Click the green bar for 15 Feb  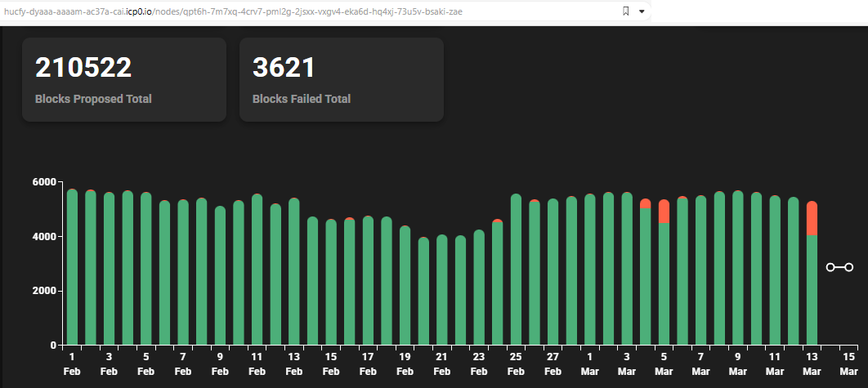click(331, 283)
